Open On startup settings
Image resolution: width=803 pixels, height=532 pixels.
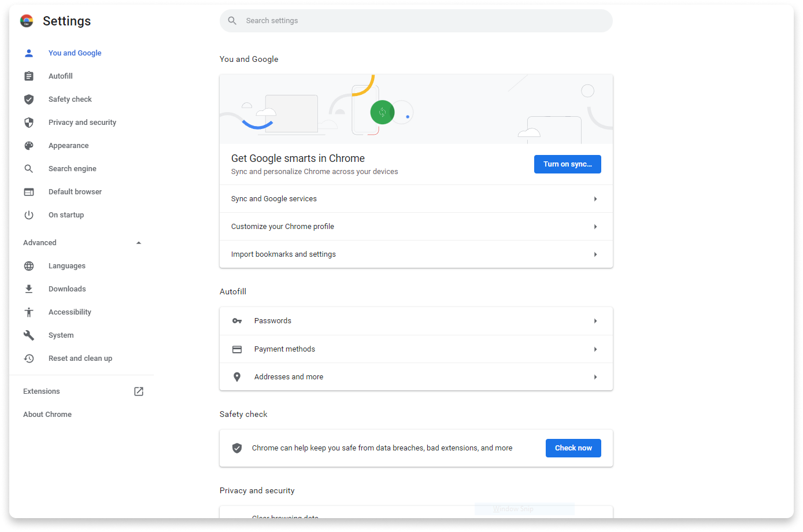66,215
